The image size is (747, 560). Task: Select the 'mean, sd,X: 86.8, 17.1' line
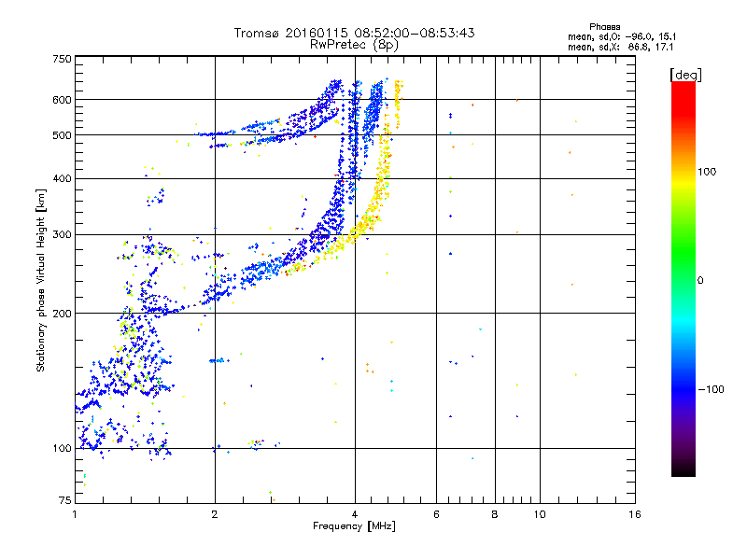point(620,47)
